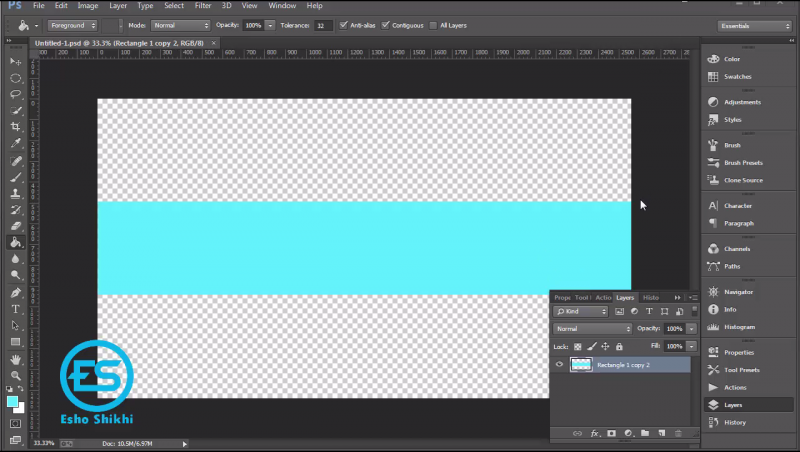Viewport: 800px width, 452px height.
Task: Click the Tolerance input field
Action: click(323, 26)
